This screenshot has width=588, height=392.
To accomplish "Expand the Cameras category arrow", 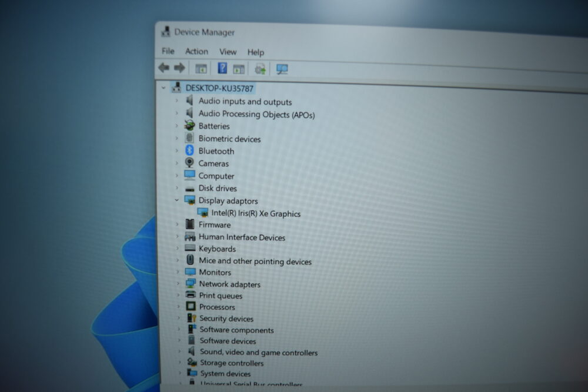I will click(176, 163).
